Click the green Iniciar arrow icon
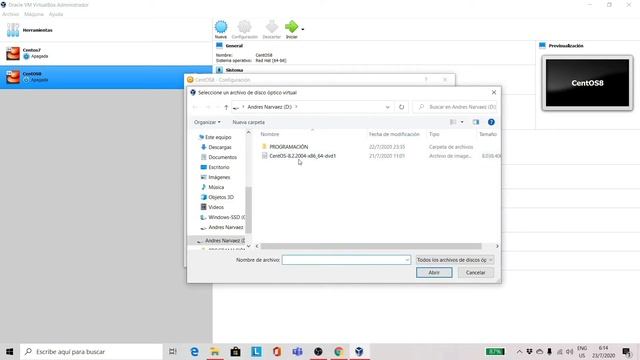Image resolution: width=640 pixels, height=360 pixels. coord(291,27)
